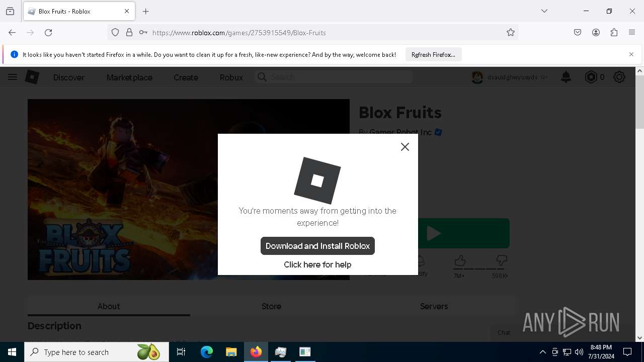Go to Roblox home logo

(32, 77)
